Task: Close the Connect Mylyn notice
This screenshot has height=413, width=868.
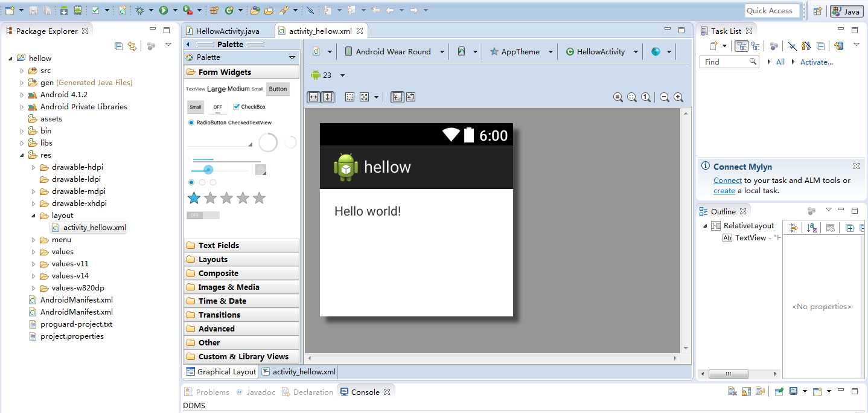Action: 856,166
